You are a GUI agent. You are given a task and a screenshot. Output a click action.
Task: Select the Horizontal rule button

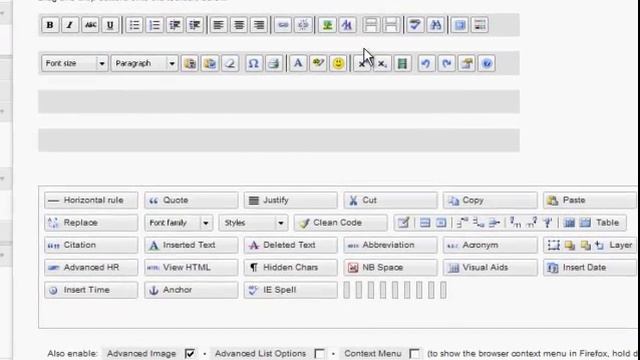[x=91, y=200]
